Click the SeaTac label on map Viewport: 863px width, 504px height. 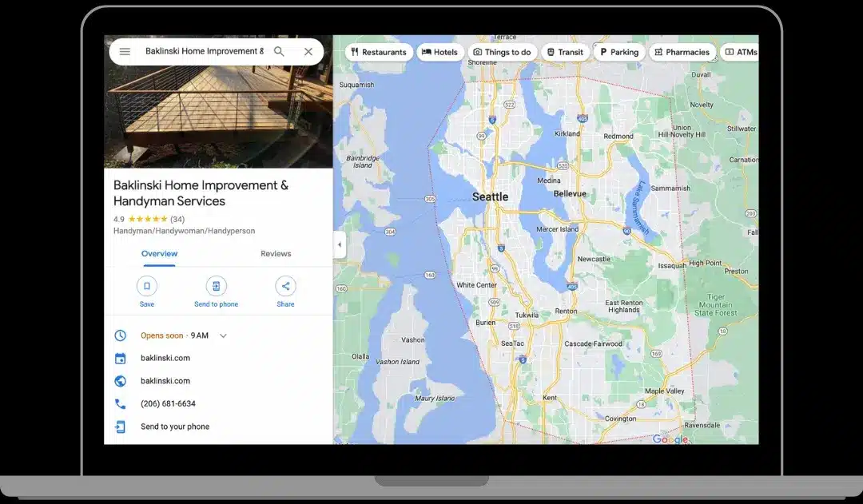pyautogui.click(x=512, y=343)
